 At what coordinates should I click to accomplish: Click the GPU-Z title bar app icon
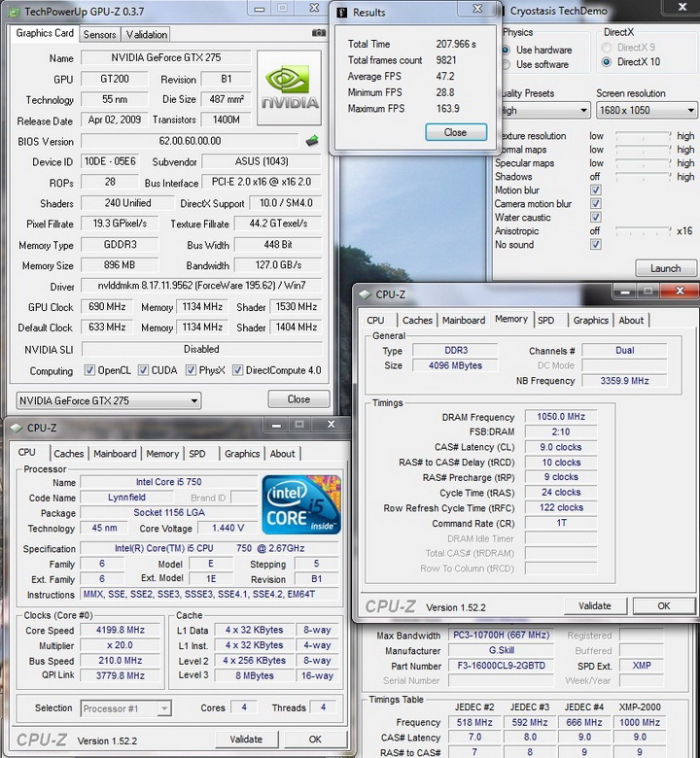pyautogui.click(x=16, y=12)
